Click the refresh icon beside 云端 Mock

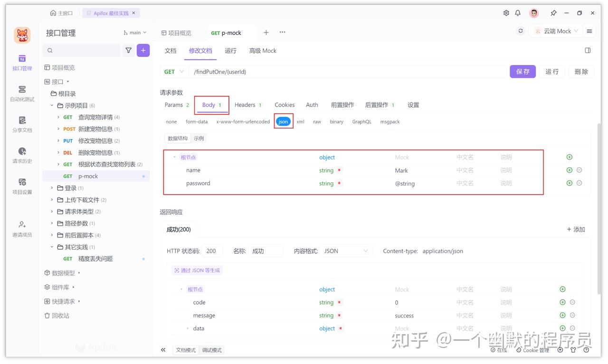pyautogui.click(x=521, y=31)
